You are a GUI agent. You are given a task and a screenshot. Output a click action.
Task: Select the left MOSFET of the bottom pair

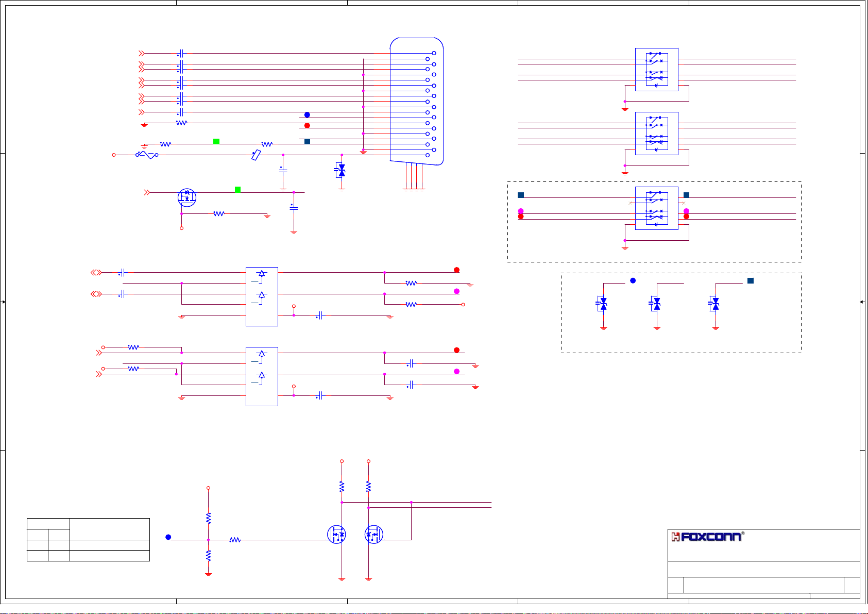tap(337, 534)
